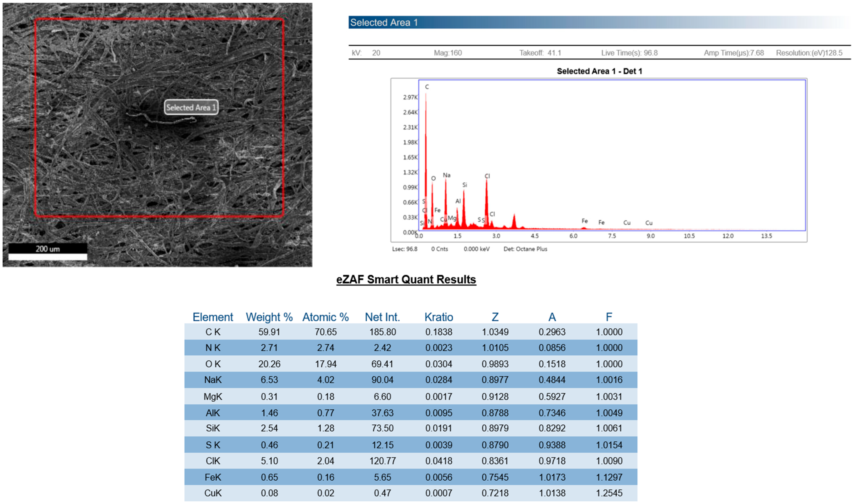Select the Selected Area 1 header bar
Screen dimensions: 855x504
599,22
